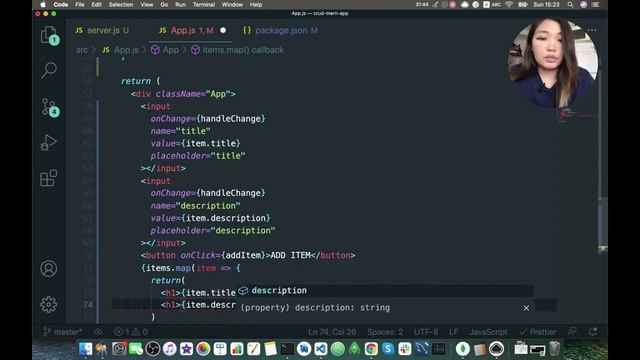Viewport: 640px width, 360px height.
Task: Open the Terminal menu
Action: pyautogui.click(x=204, y=4)
